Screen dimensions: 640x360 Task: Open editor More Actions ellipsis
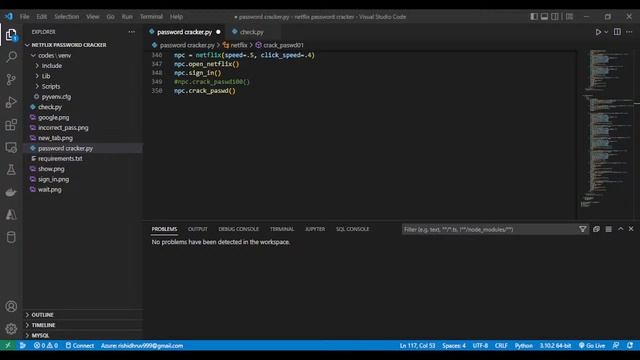(x=629, y=32)
